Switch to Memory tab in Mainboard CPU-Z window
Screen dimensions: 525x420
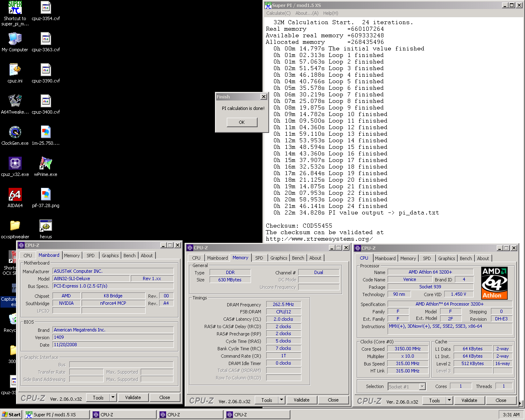tap(72, 256)
